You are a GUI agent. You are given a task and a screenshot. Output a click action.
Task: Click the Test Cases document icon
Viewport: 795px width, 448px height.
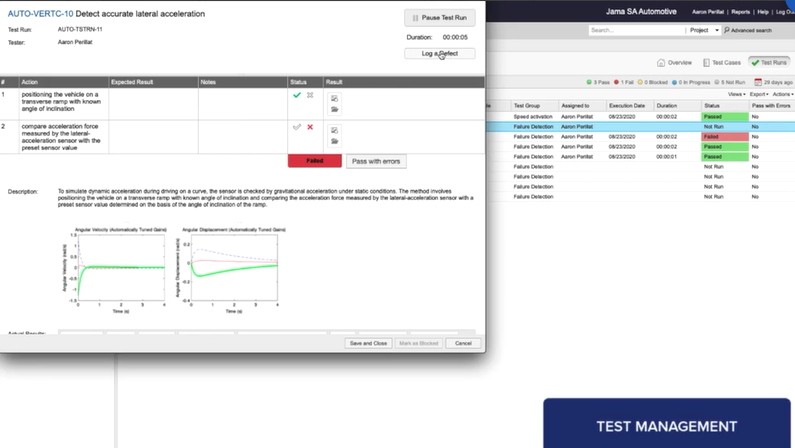(706, 63)
